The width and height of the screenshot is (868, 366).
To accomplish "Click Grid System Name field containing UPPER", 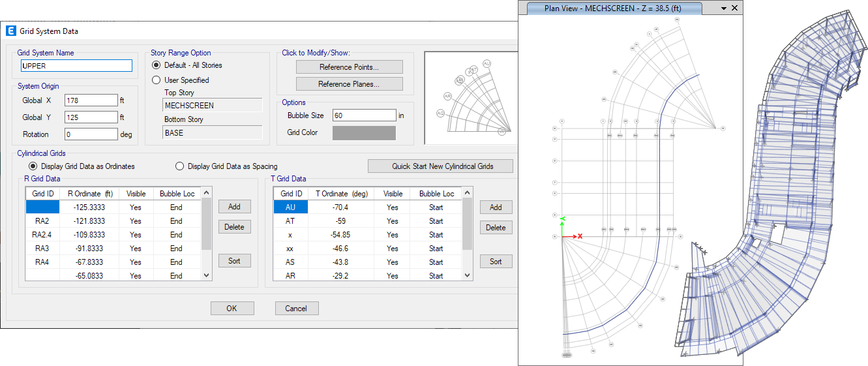I will click(76, 66).
